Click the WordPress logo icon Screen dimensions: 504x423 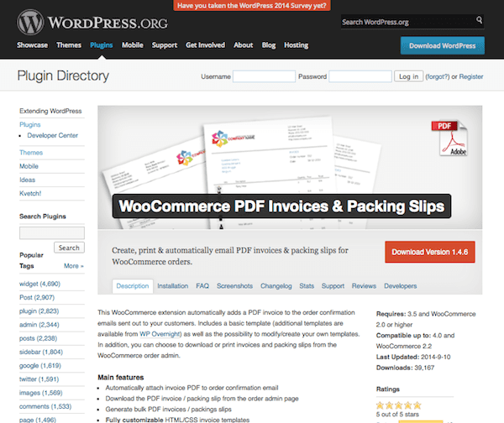point(30,22)
